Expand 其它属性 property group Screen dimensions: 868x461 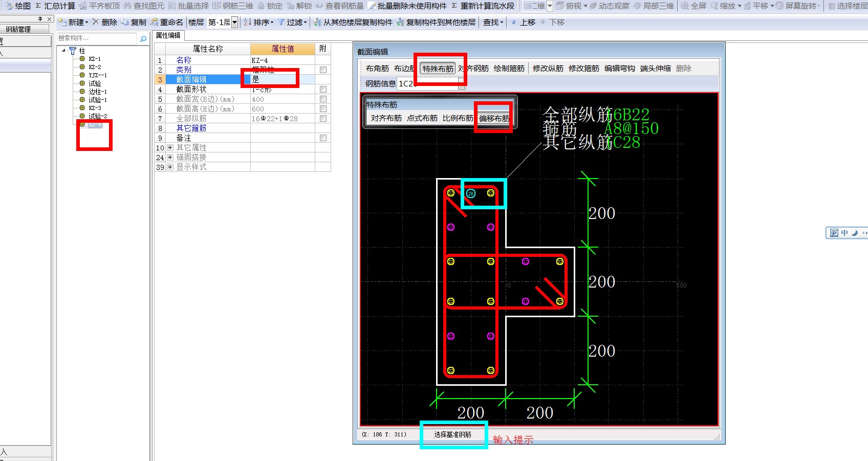(170, 148)
